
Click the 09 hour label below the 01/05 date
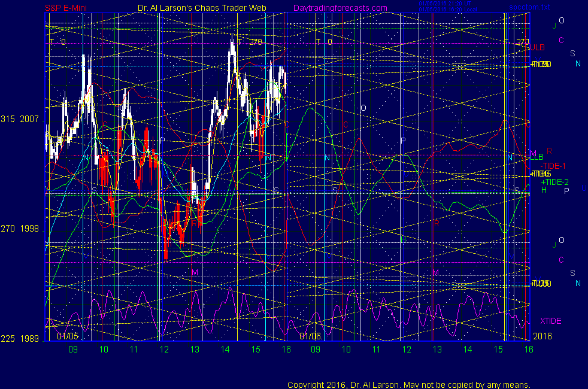72,350
